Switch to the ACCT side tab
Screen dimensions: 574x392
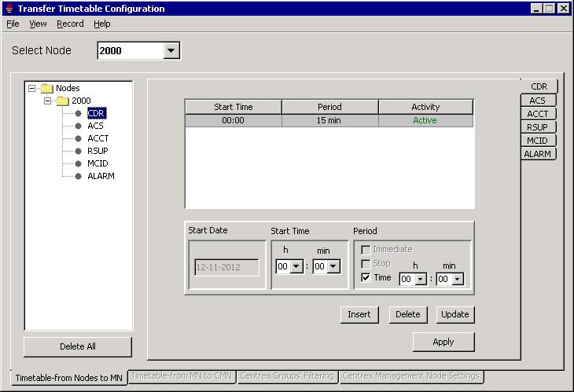[538, 114]
